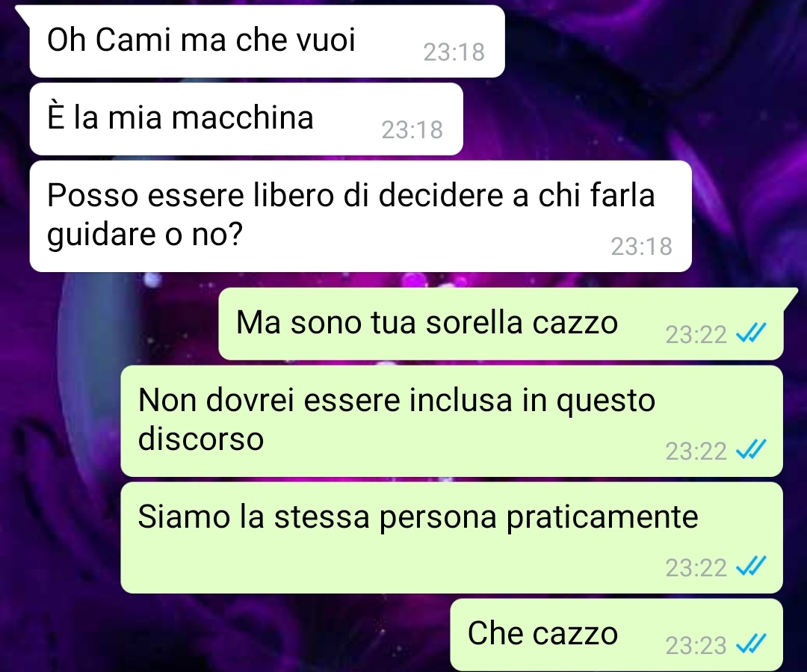Tap the blue double check on 'Non dovrei essere inclusa'
The image size is (807, 672).
point(751,450)
